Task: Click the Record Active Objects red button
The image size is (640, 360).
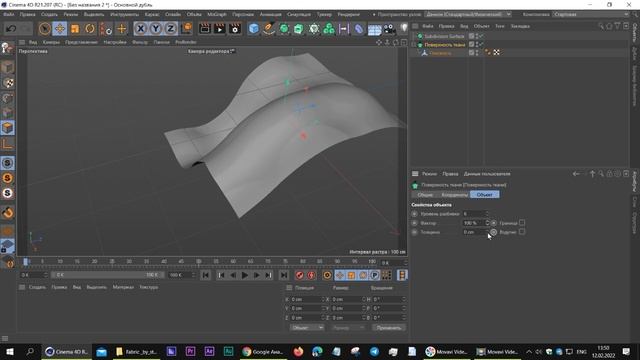Action: click(300, 276)
